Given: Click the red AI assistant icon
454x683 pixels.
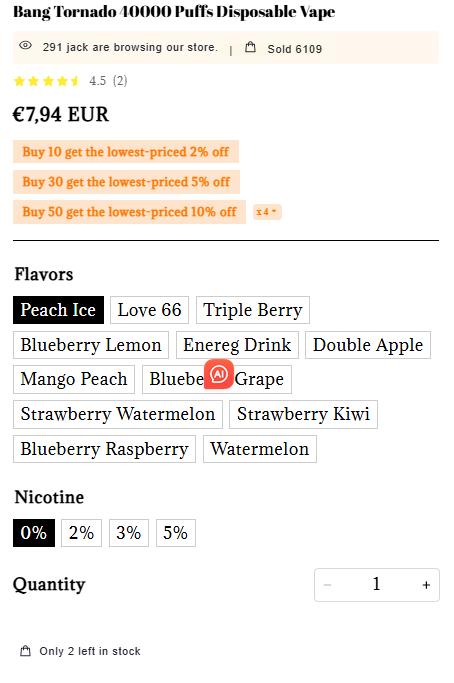Looking at the screenshot, I should point(219,374).
